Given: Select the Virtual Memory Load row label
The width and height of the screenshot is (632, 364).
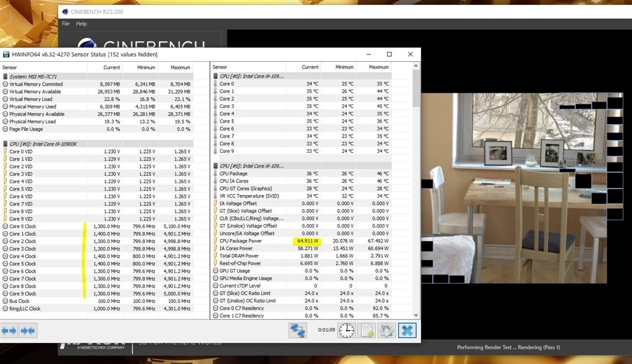Looking at the screenshot, I should coord(31,99).
